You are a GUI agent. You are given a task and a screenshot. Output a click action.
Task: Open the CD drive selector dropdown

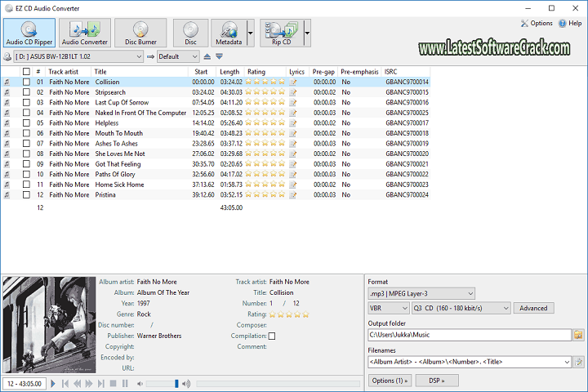tap(78, 56)
